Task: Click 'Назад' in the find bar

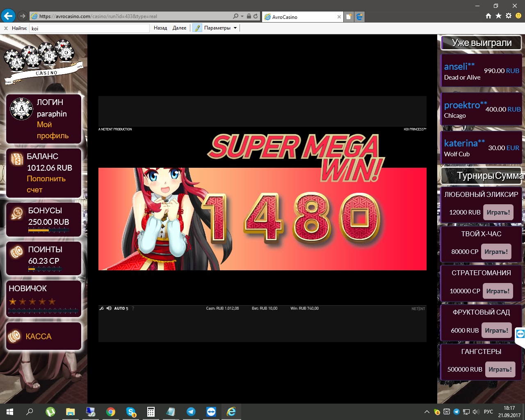Action: 160,28
